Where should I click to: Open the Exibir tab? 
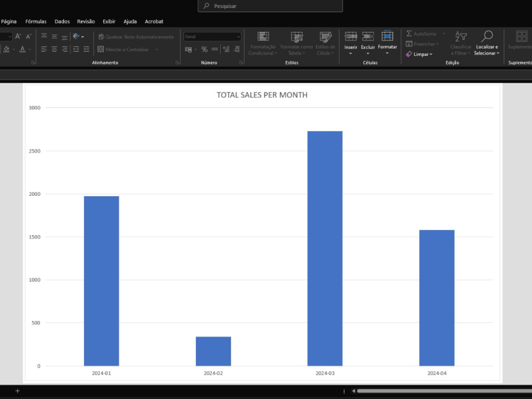point(109,21)
